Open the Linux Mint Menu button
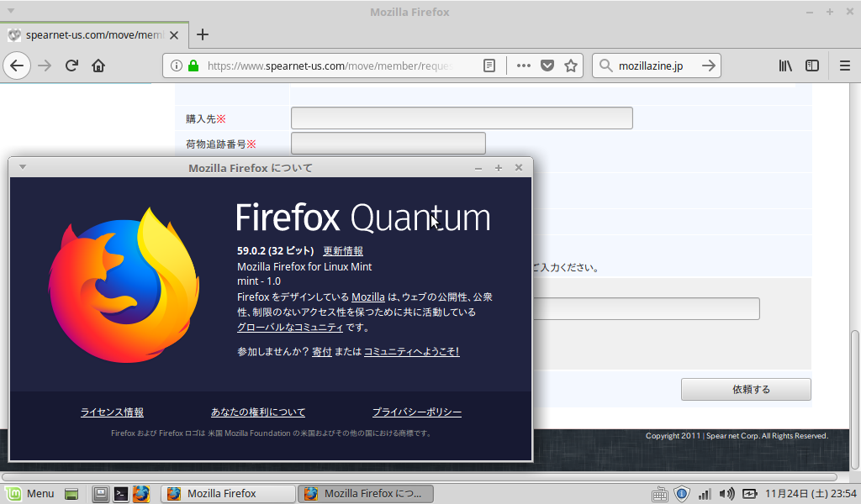Image resolution: width=861 pixels, height=504 pixels. click(31, 494)
